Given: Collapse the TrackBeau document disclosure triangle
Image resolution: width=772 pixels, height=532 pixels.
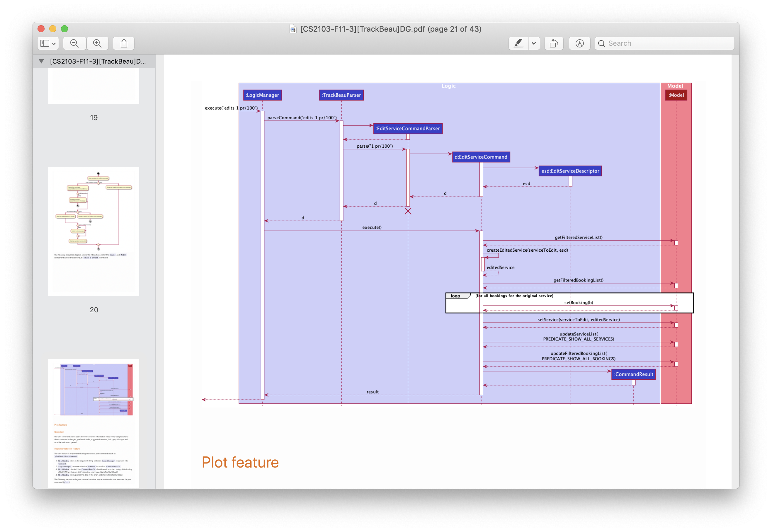Looking at the screenshot, I should pyautogui.click(x=41, y=61).
